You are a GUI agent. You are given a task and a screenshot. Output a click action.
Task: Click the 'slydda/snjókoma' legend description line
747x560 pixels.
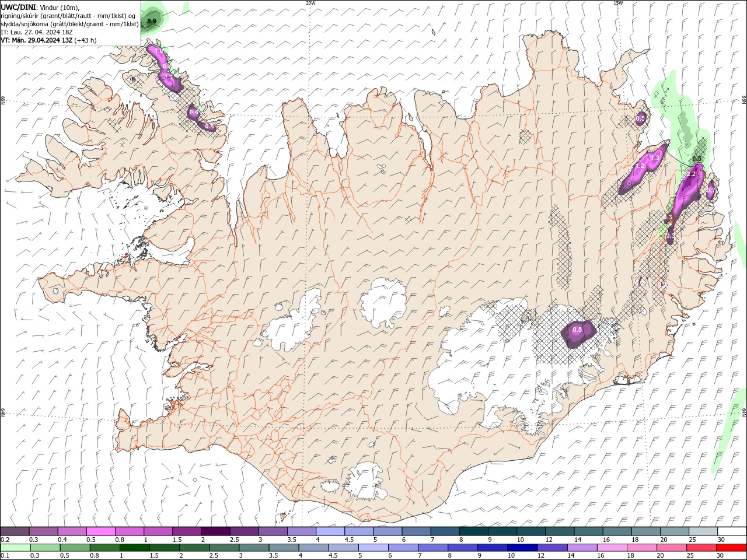point(69,24)
